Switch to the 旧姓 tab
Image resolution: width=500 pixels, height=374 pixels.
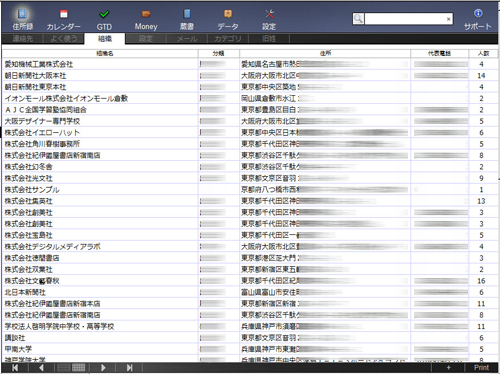tap(269, 39)
